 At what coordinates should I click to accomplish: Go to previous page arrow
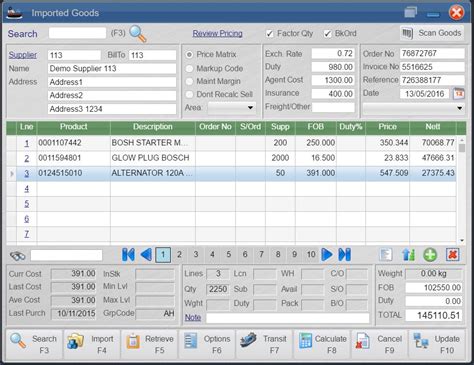[146, 255]
